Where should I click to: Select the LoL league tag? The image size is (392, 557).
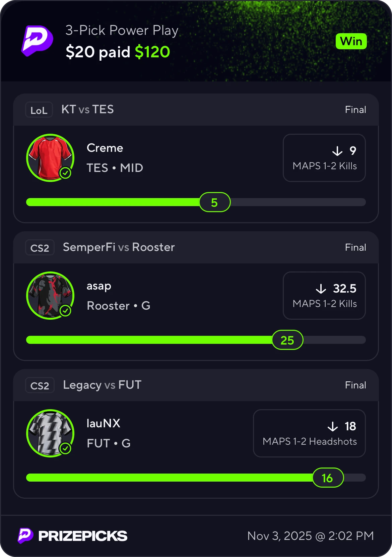(39, 110)
